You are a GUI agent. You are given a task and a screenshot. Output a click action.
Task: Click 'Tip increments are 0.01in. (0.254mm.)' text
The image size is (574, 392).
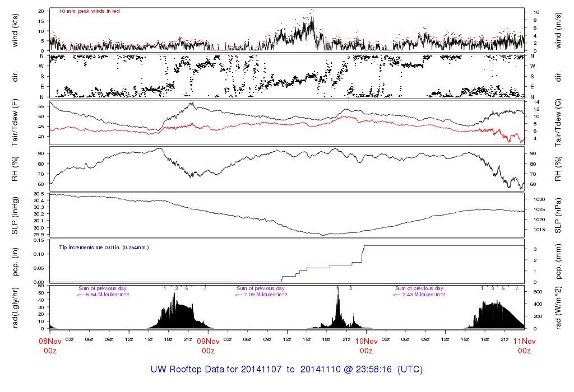click(104, 248)
